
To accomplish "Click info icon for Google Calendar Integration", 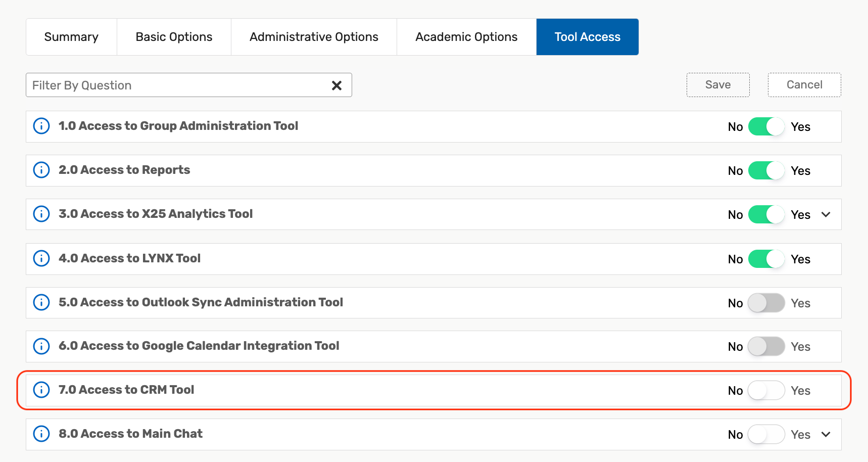I will pos(41,346).
